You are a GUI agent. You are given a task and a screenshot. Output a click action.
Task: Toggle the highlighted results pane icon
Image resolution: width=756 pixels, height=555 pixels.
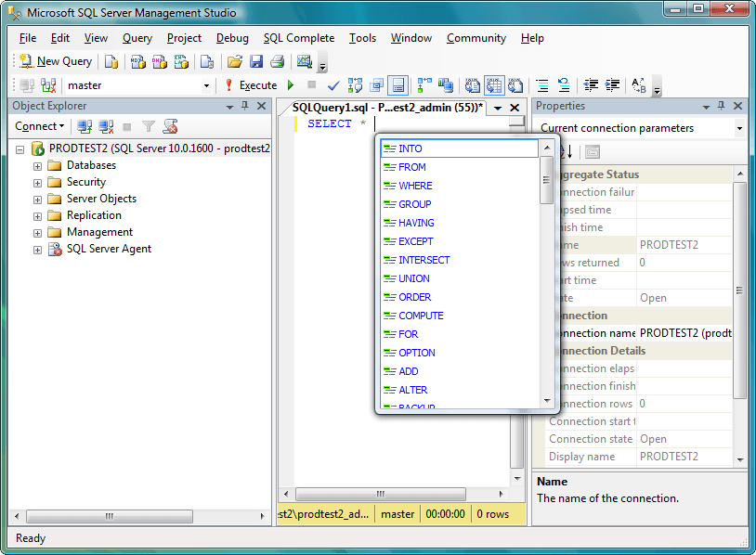[398, 85]
